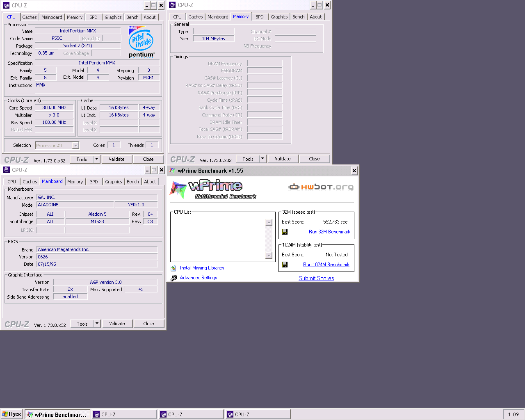This screenshot has height=420, width=525.
Task: Open Install Missing Libraries link
Action: click(x=202, y=268)
